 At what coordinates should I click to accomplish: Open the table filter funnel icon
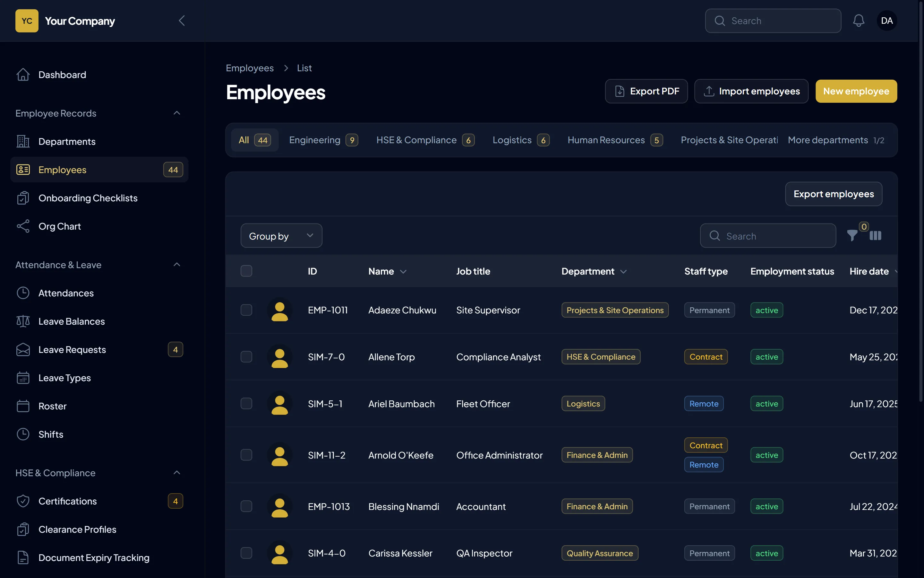852,235
